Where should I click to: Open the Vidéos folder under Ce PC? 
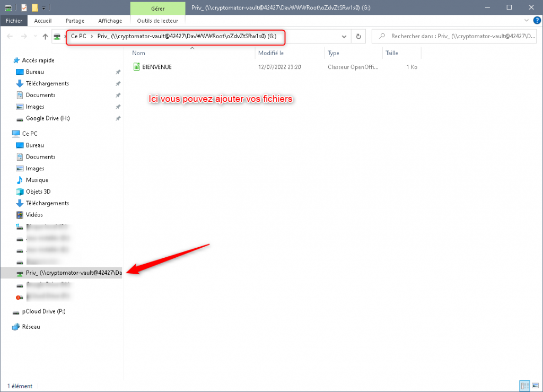(x=34, y=215)
